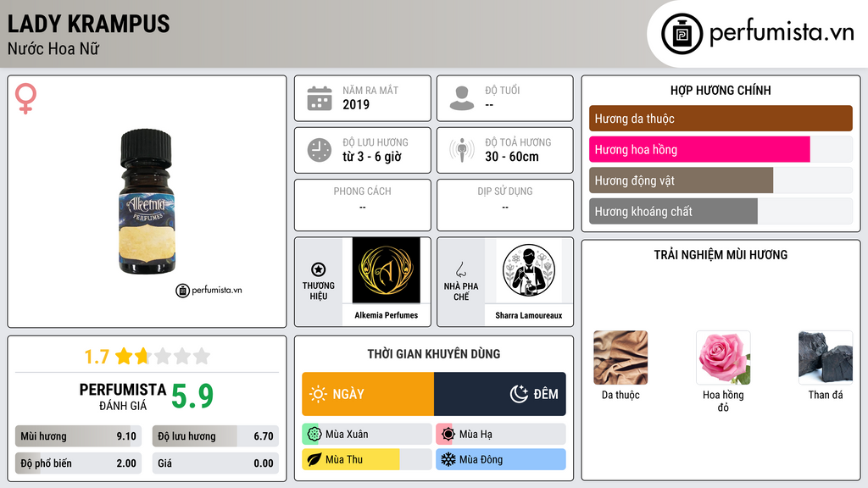This screenshot has width=868, height=488.
Task: Click the Mùi hương 9.10 score bar
Action: pos(78,436)
